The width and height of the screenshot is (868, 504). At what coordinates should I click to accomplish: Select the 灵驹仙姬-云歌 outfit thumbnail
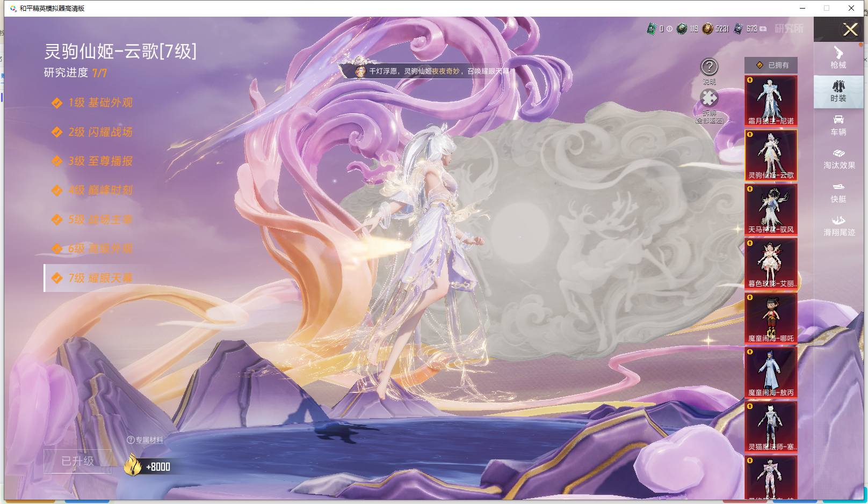(x=771, y=155)
